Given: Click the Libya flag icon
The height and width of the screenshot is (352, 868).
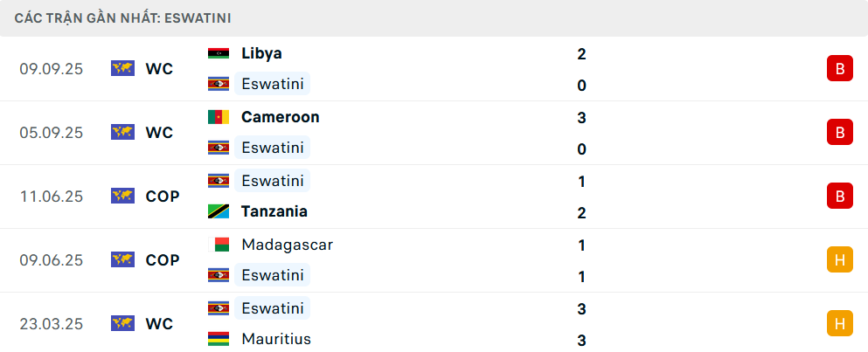Looking at the screenshot, I should tap(218, 53).
